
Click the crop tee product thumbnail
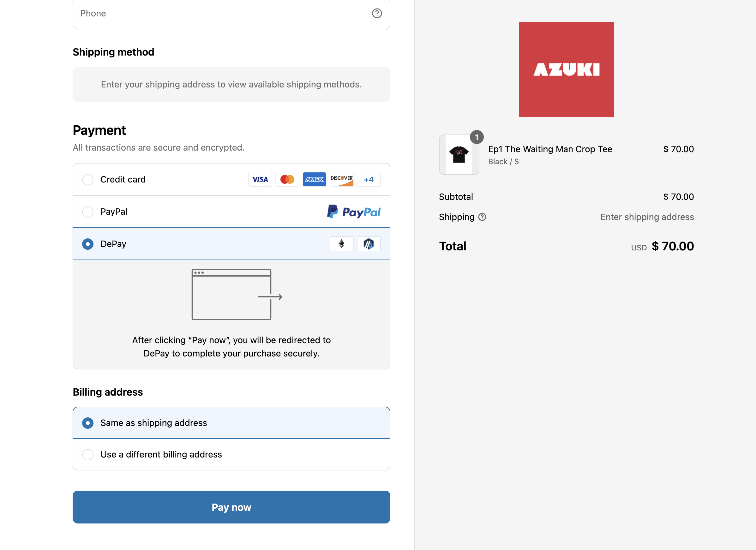click(459, 155)
